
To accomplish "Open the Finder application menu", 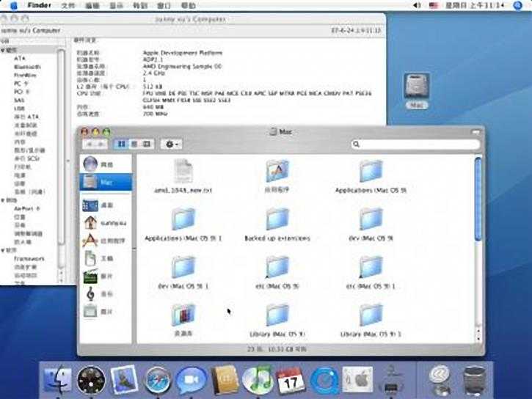I will (40, 5).
